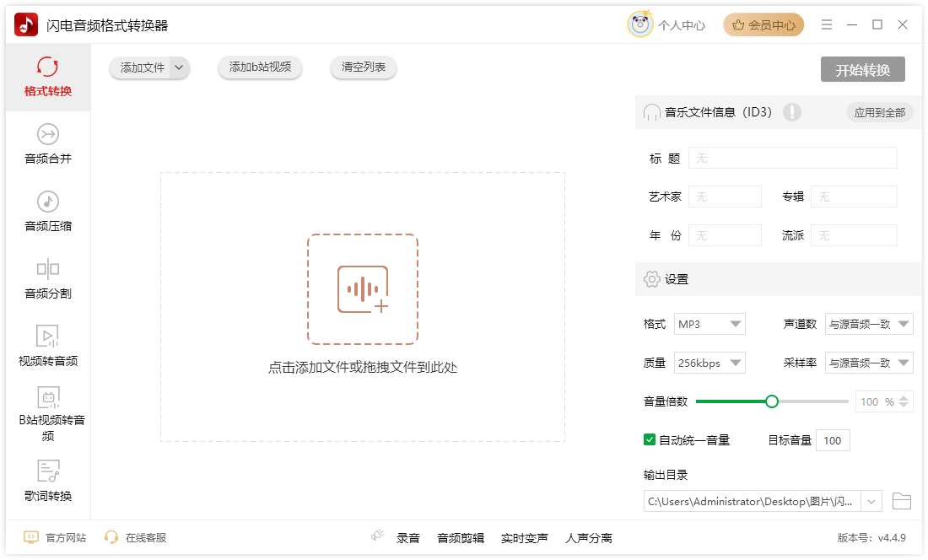Image resolution: width=928 pixels, height=560 pixels.
Task: Open the 采样率 dropdown
Action: (x=869, y=363)
